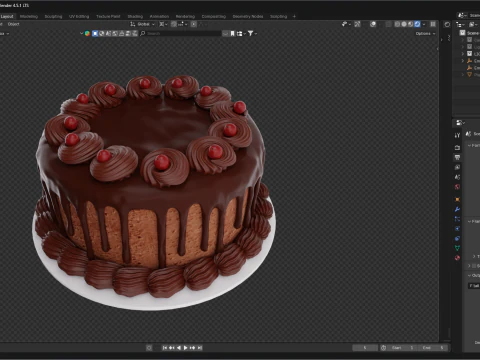The height and width of the screenshot is (360, 480).
Task: Toggle X-Ray mode in the viewport header
Action: coord(389,24)
